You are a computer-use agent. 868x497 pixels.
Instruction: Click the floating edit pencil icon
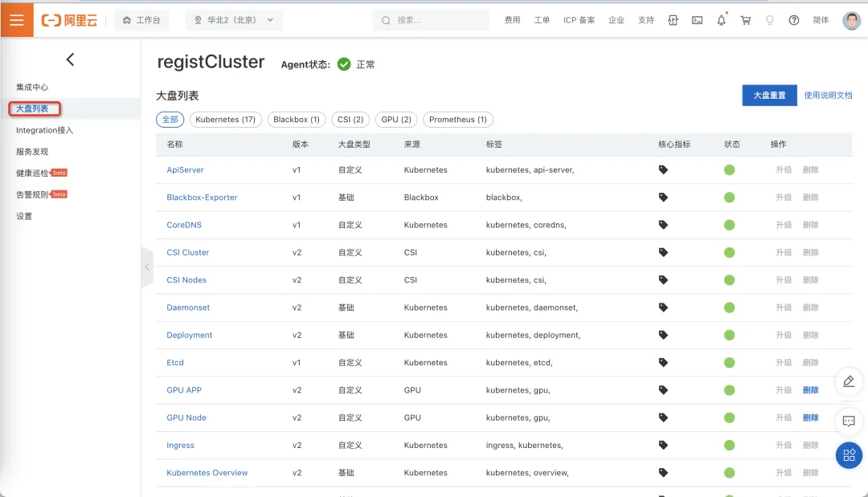pyautogui.click(x=849, y=381)
